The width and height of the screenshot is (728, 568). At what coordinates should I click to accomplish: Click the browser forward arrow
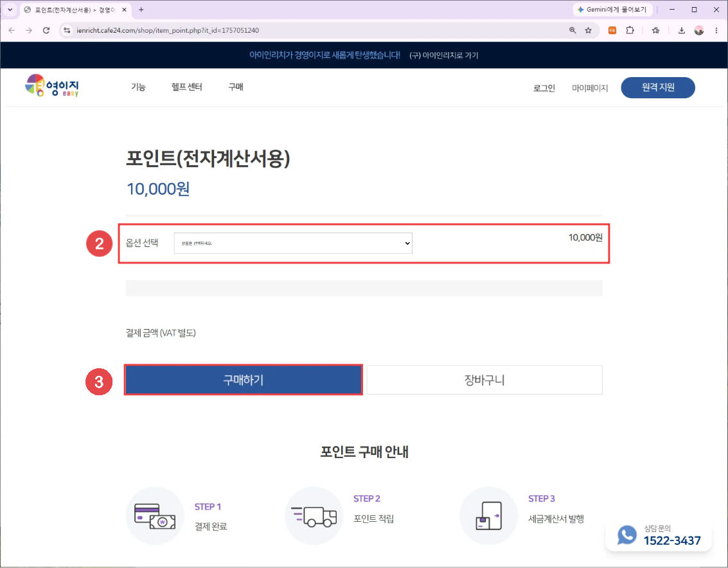pos(29,30)
